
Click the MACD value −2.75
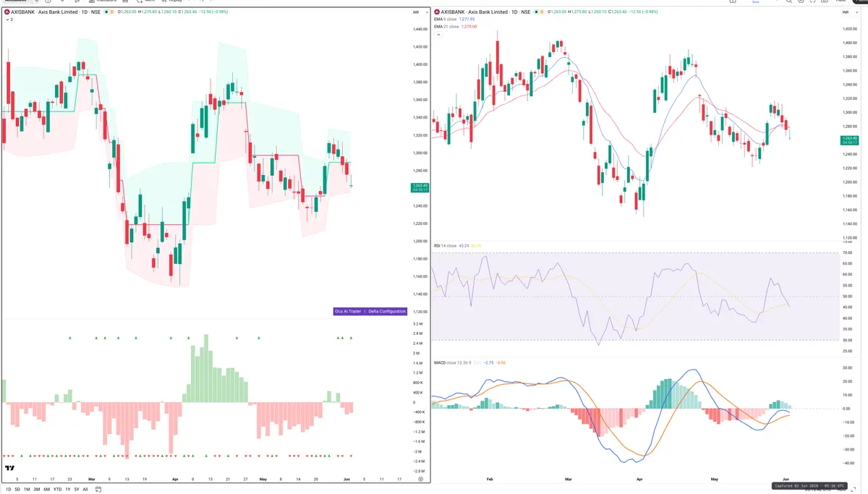[x=488, y=362]
